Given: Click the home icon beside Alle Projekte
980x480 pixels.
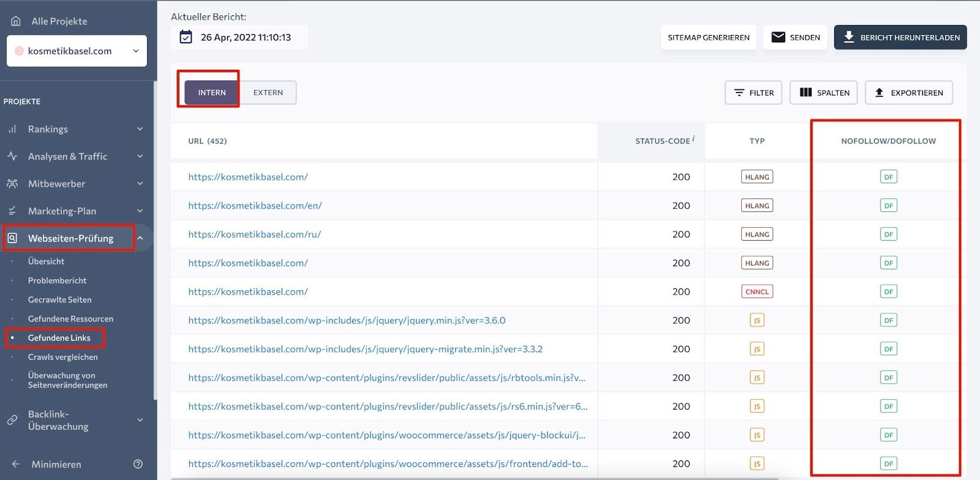Looking at the screenshot, I should click(x=16, y=21).
